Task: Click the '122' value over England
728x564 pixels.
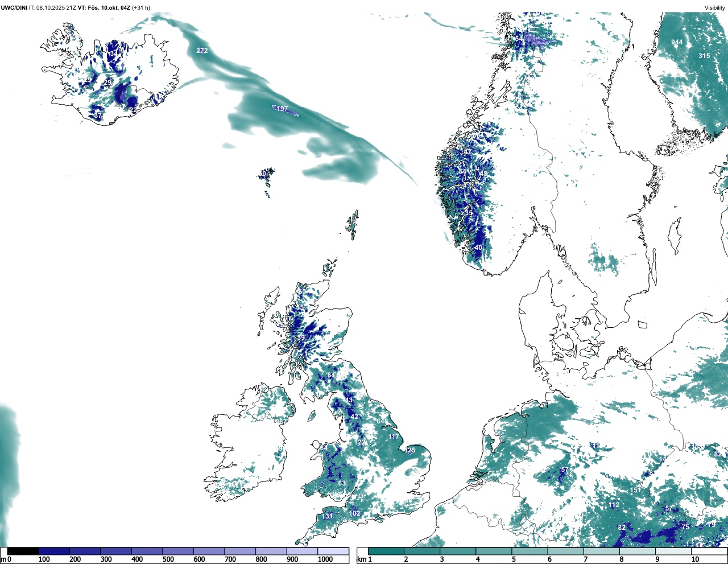Action: point(361,442)
